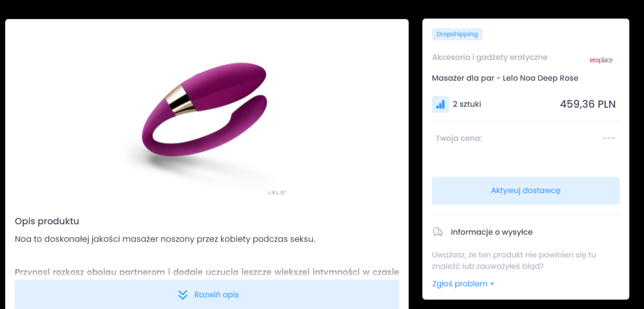Screen dimensions: 644x309
Task: Expand description with Rozwiń opis
Action: [207, 294]
